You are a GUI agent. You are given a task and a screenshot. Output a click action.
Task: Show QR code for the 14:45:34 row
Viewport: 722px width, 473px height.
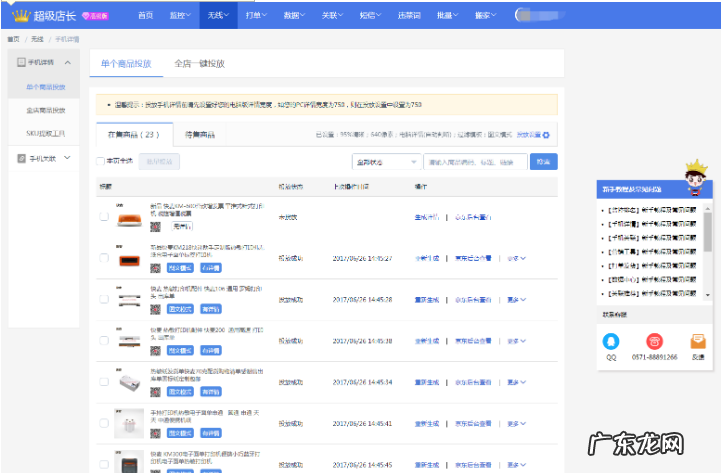[x=155, y=391]
